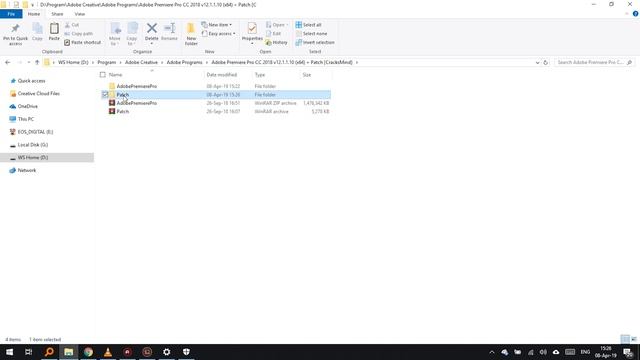Image resolution: width=640 pixels, height=360 pixels.
Task: Click Select all in the ribbon
Action: pos(309,25)
